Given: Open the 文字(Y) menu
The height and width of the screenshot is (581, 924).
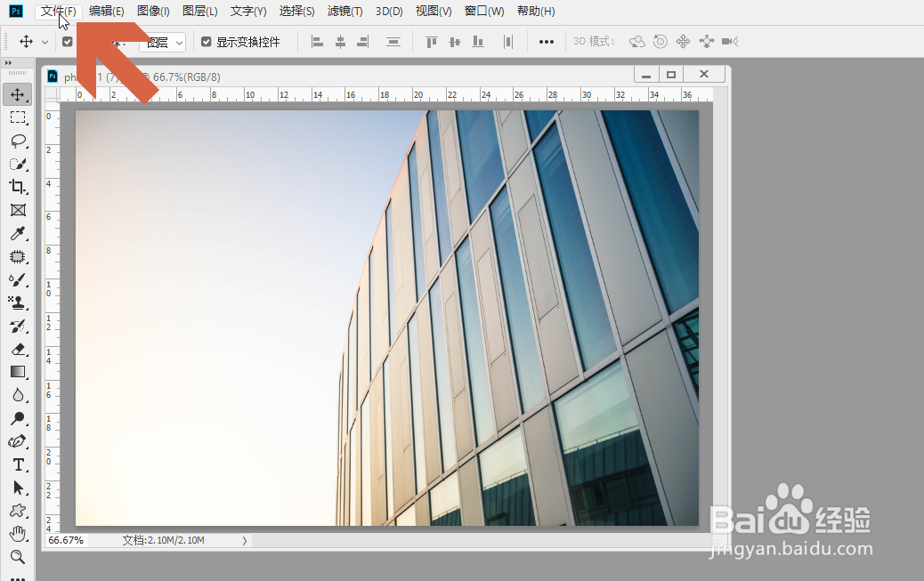Looking at the screenshot, I should pos(248,12).
